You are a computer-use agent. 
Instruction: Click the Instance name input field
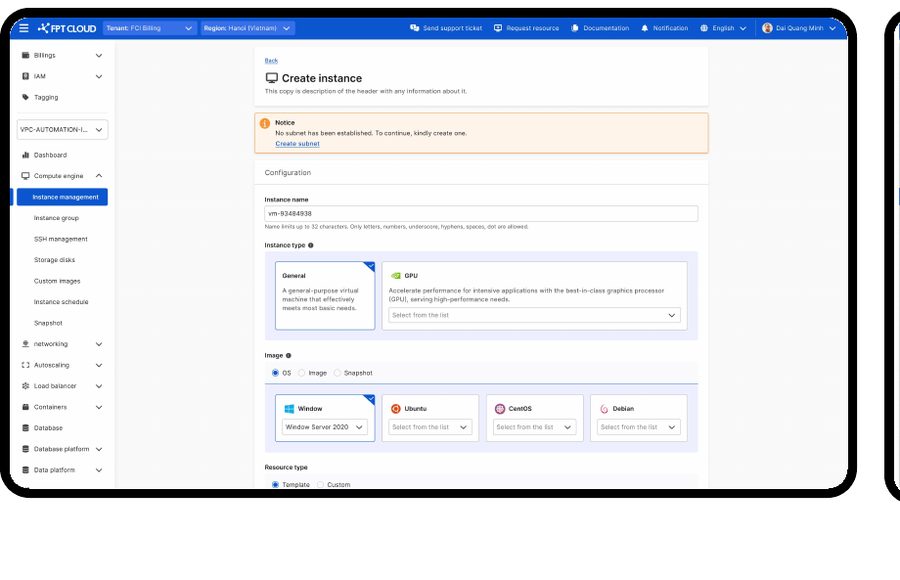[x=481, y=213]
